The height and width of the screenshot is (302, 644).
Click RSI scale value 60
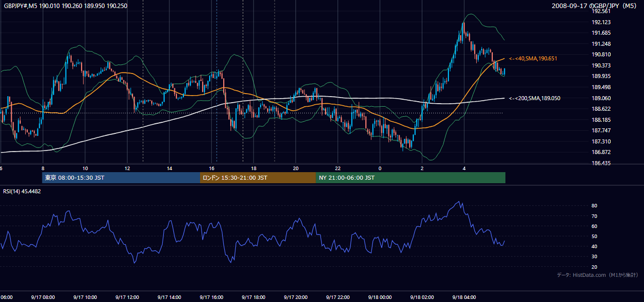point(594,226)
